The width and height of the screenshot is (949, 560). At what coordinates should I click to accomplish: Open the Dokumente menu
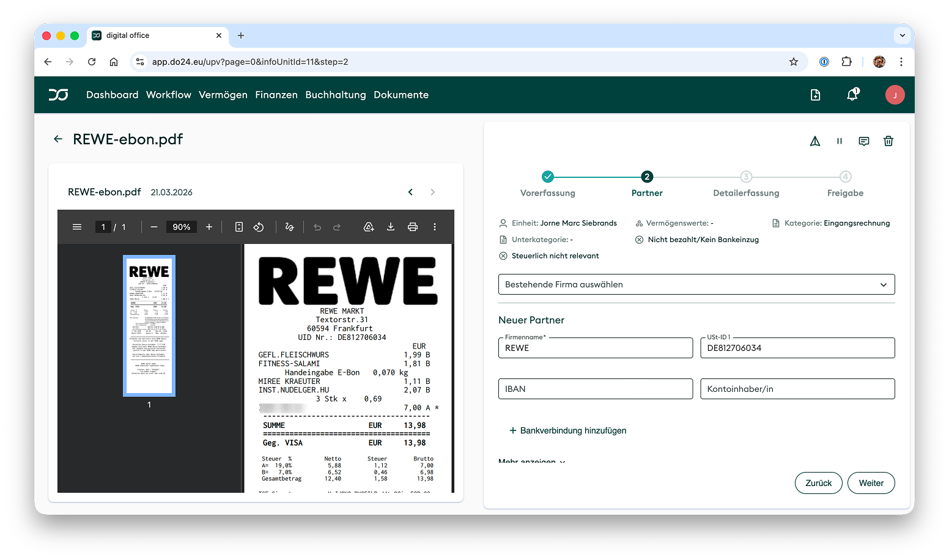pyautogui.click(x=401, y=95)
